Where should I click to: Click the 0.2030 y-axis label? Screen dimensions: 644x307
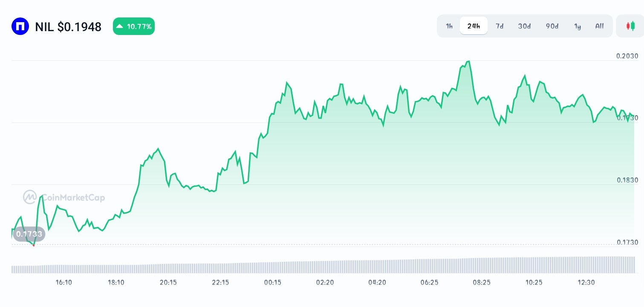coord(627,56)
